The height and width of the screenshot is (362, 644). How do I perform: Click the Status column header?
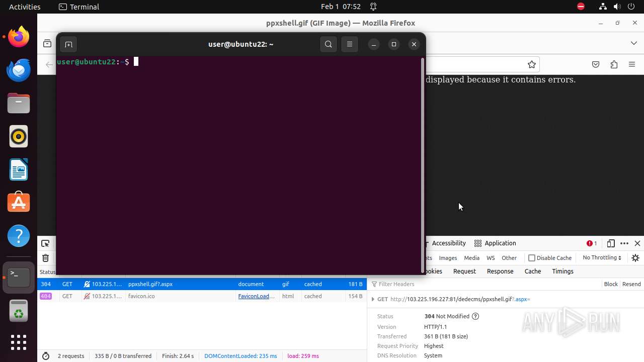47,272
